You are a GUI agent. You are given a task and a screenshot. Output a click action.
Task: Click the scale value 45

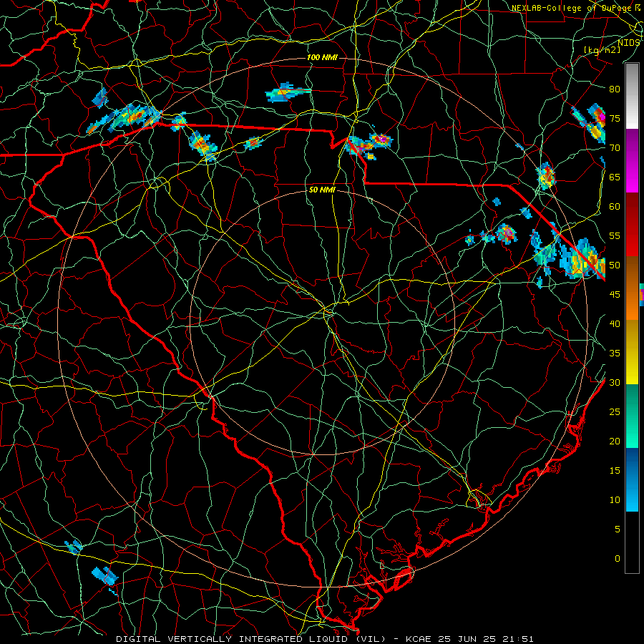coord(615,295)
